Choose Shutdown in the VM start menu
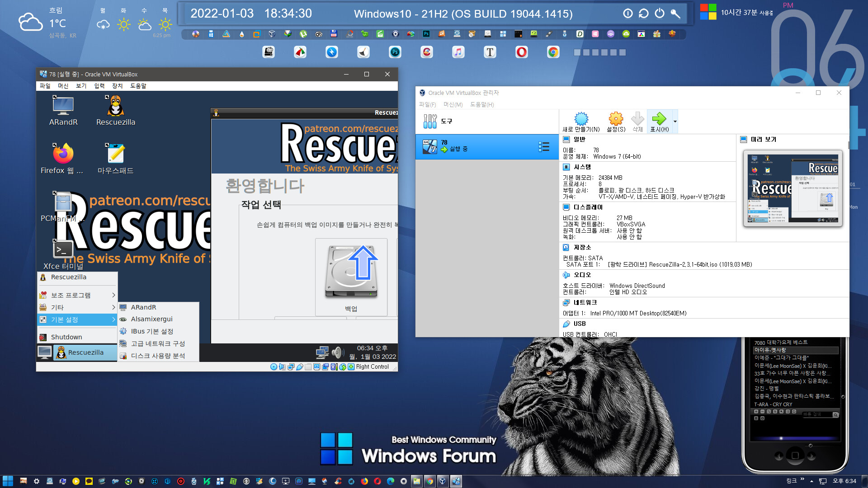 pyautogui.click(x=77, y=337)
